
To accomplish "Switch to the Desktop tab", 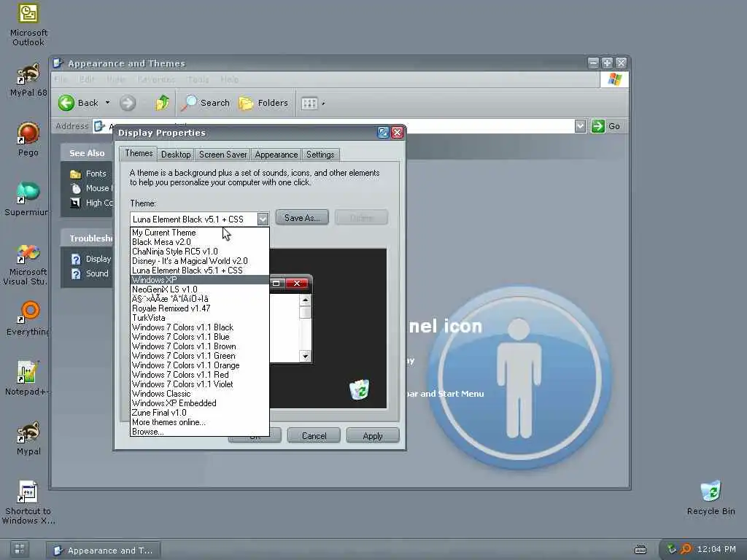I will pos(176,155).
